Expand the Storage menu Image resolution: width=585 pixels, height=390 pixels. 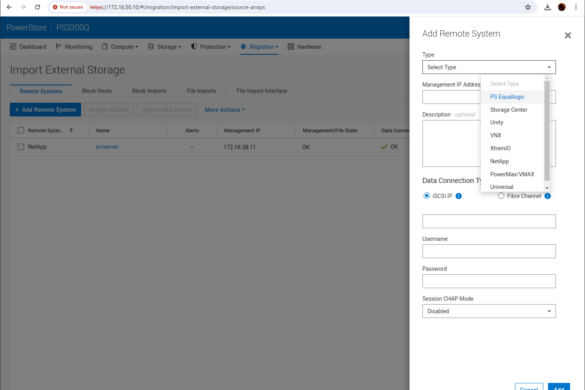[x=165, y=47]
